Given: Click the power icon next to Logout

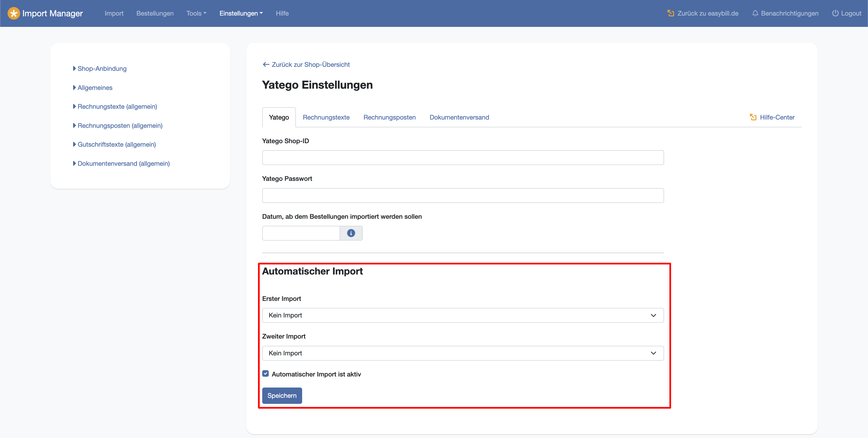Looking at the screenshot, I should pos(835,14).
